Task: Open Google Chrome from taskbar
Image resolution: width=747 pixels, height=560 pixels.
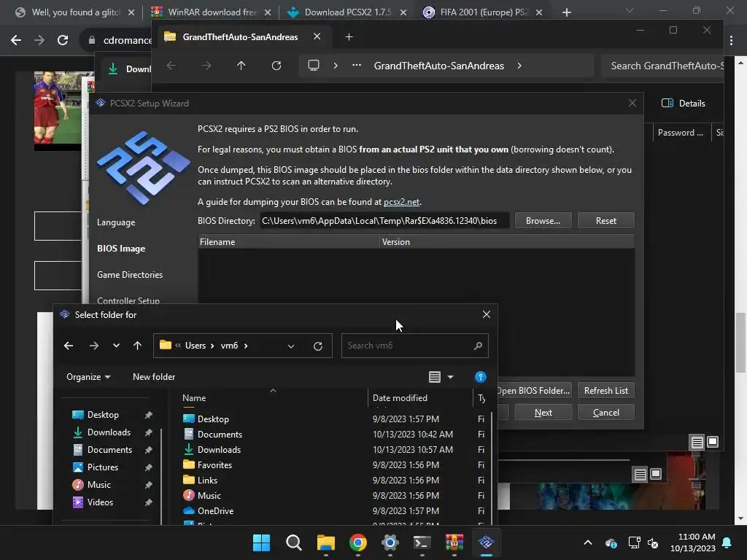Action: pos(357,542)
